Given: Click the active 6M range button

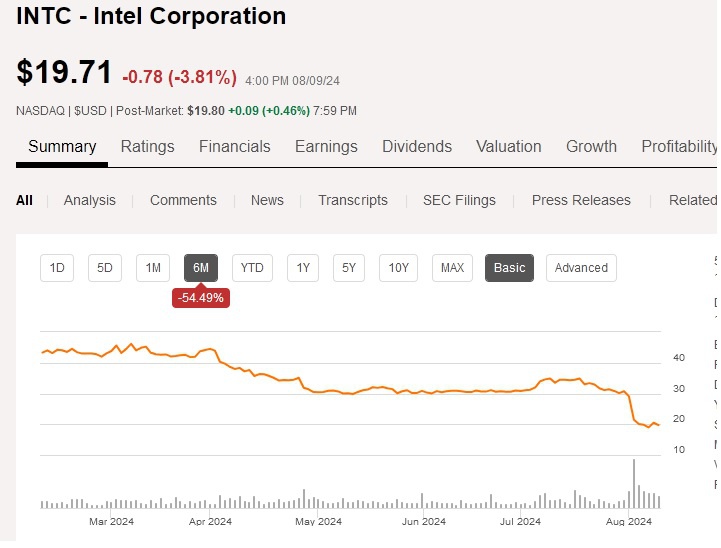Looking at the screenshot, I should point(201,268).
